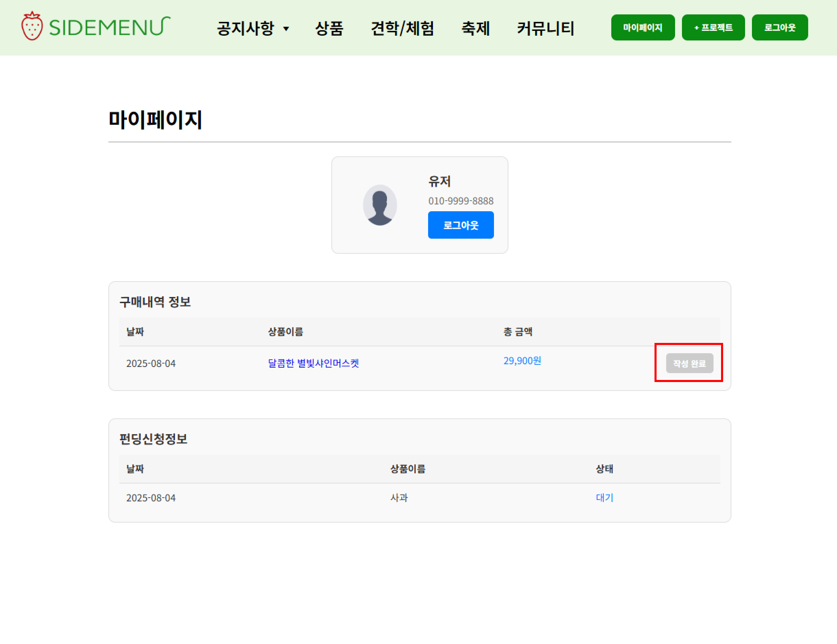Screen dimensions: 837x644
Task: Open 마이페이지 via the green header button
Action: pyautogui.click(x=642, y=27)
